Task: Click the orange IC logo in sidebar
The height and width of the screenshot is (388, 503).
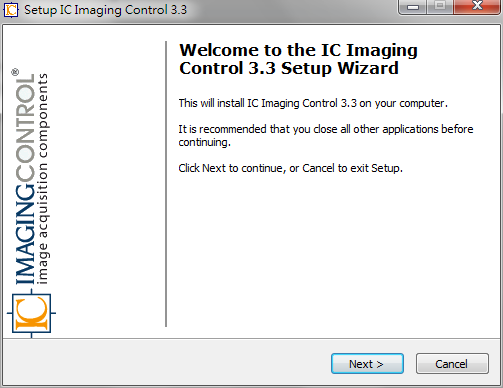Action: point(32,313)
